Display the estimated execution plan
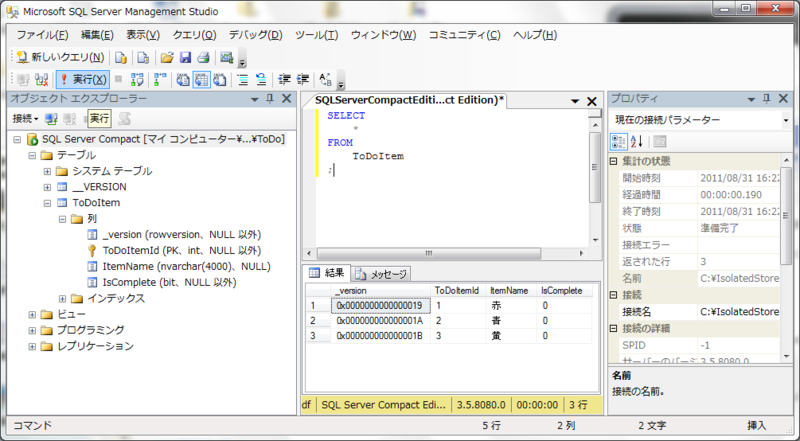Image resolution: width=800 pixels, height=441 pixels. pos(137,79)
